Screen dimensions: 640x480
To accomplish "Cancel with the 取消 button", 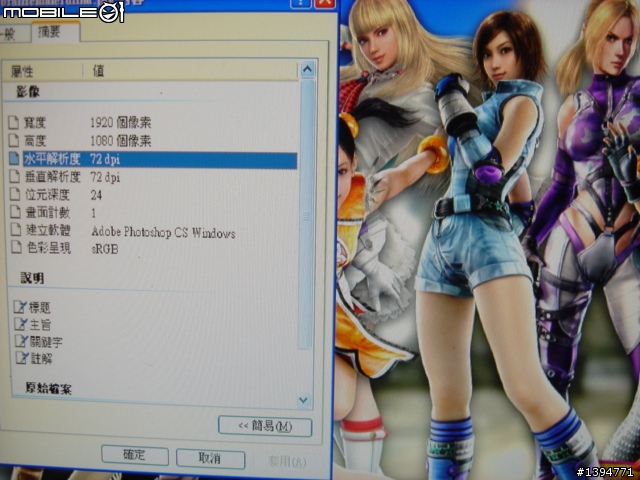I will pyautogui.click(x=210, y=459).
